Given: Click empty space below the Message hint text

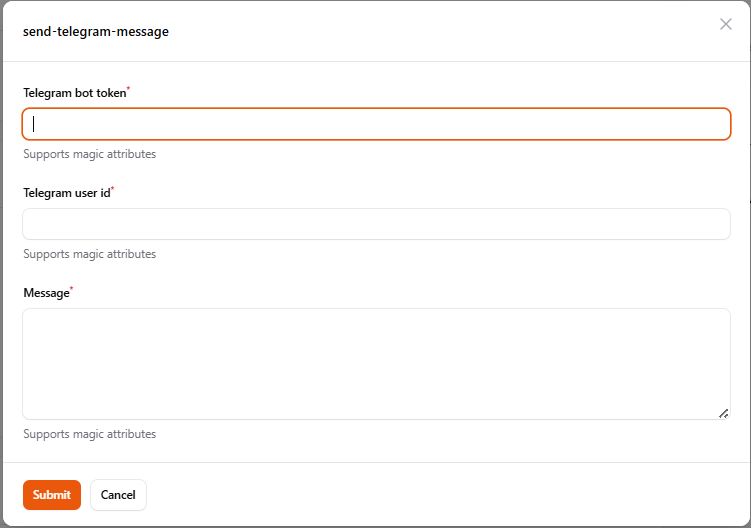Looking at the screenshot, I should (x=376, y=451).
